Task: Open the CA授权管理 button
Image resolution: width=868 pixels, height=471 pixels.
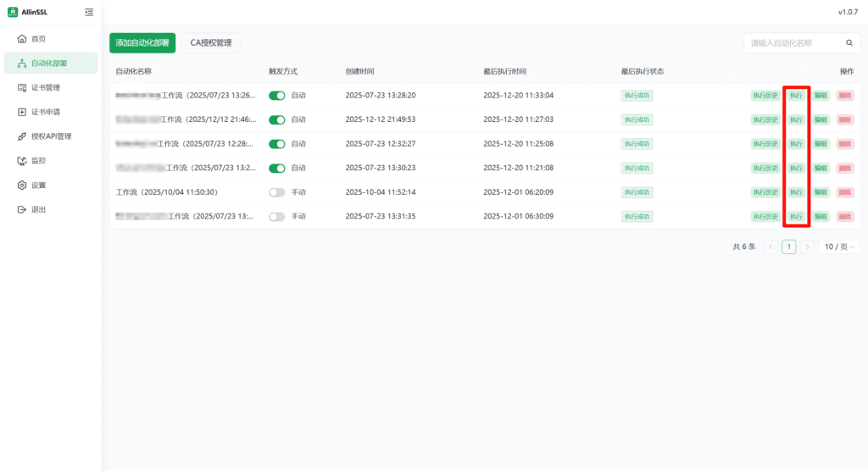Action: [211, 42]
